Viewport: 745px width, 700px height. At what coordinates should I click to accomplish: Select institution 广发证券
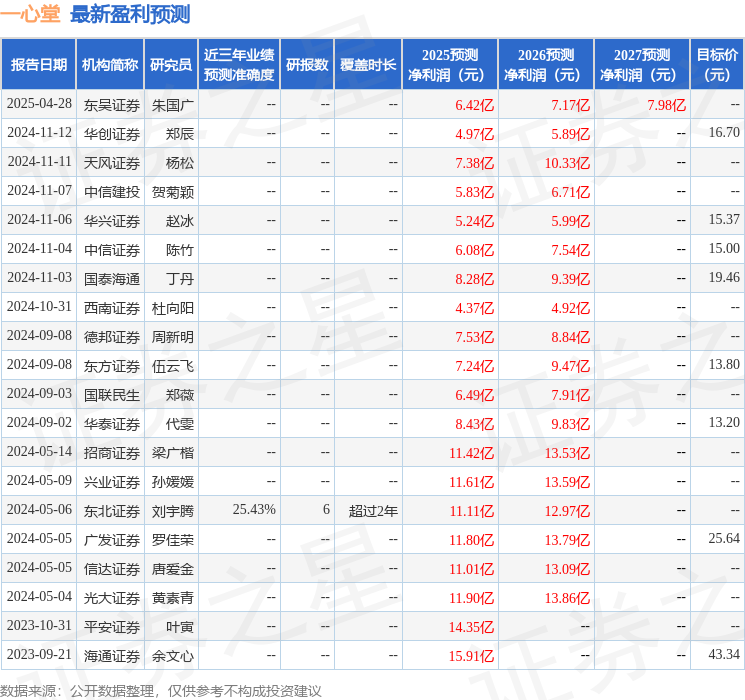click(112, 540)
